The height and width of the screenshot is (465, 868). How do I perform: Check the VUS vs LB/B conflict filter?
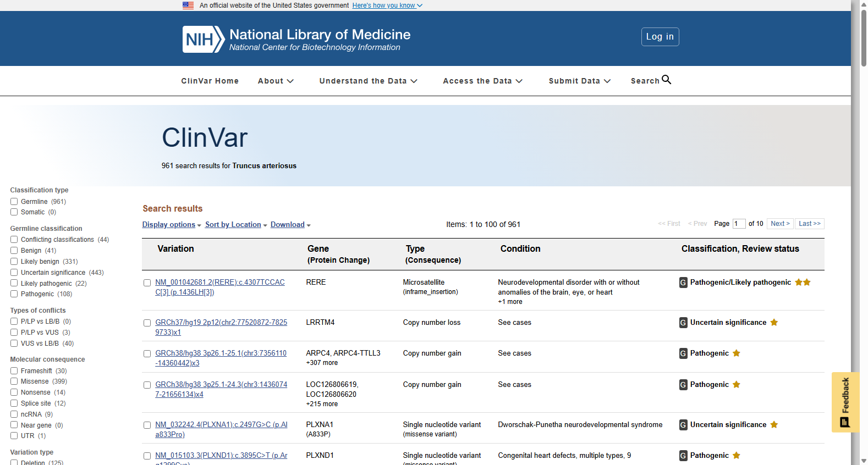point(14,344)
